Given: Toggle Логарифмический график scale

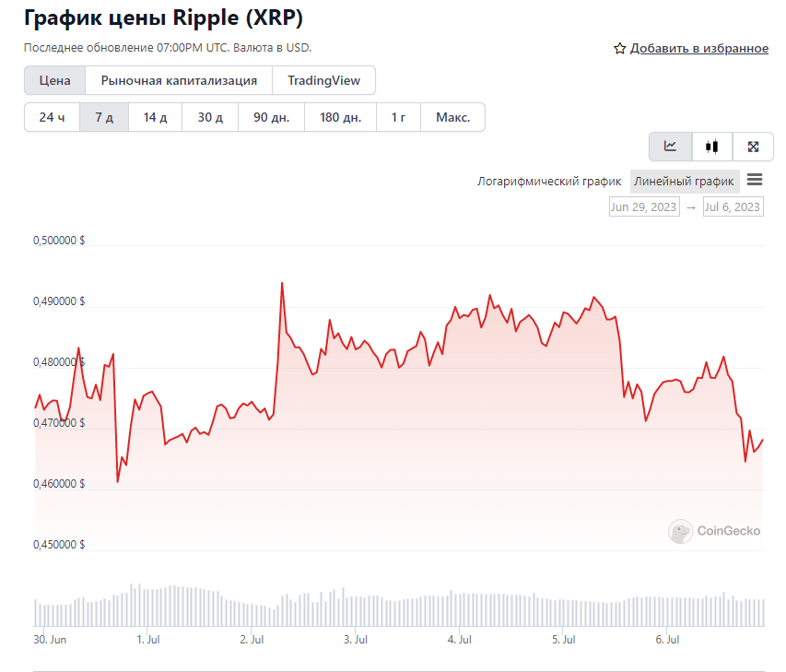Looking at the screenshot, I should [x=549, y=181].
